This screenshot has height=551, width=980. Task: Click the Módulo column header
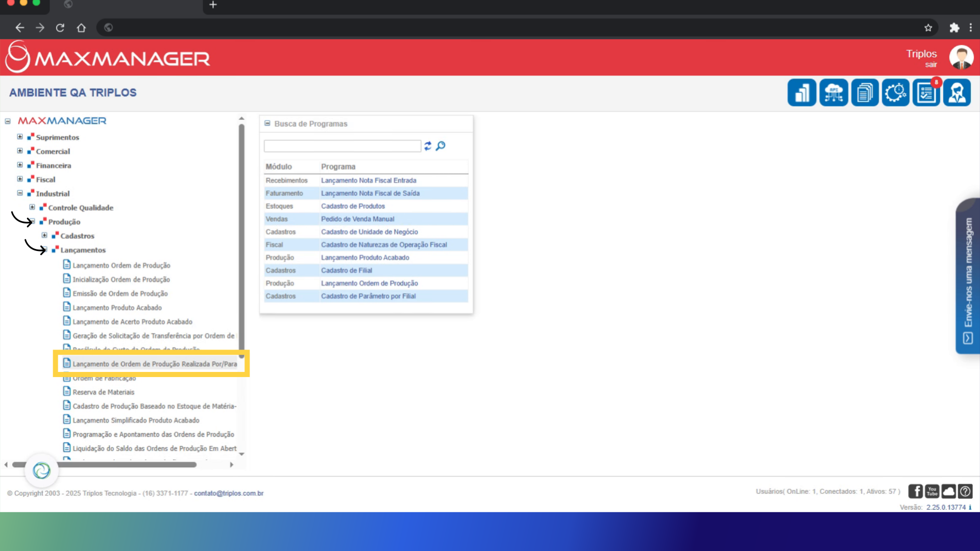pos(279,167)
